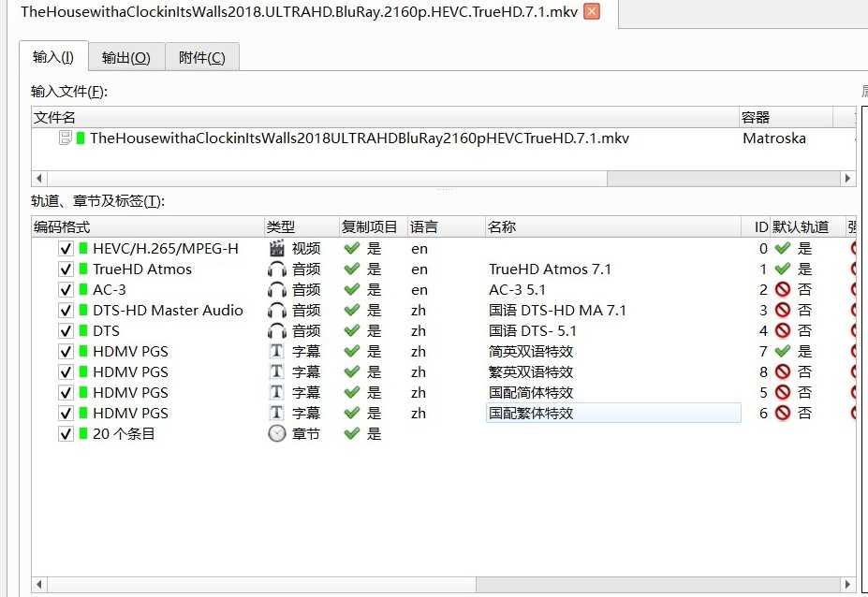Click the 文件名 column header
Screen dimensions: 868x597
tap(385, 117)
